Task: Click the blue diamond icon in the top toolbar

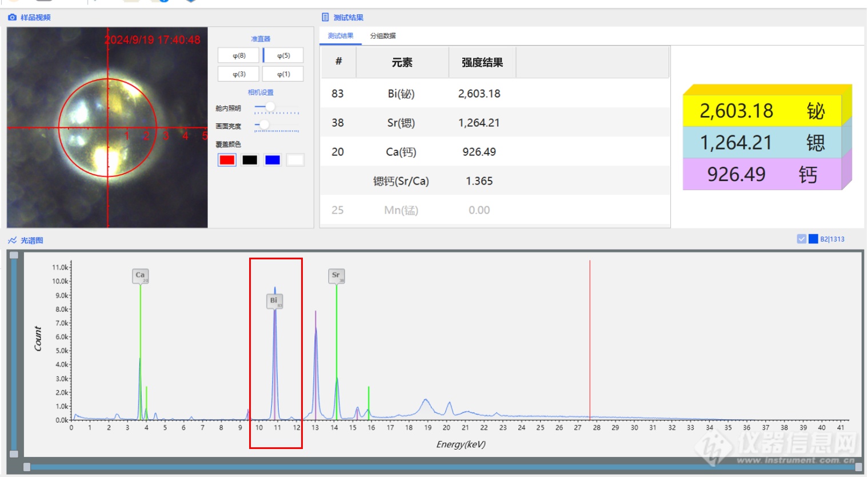Action: (190, 2)
